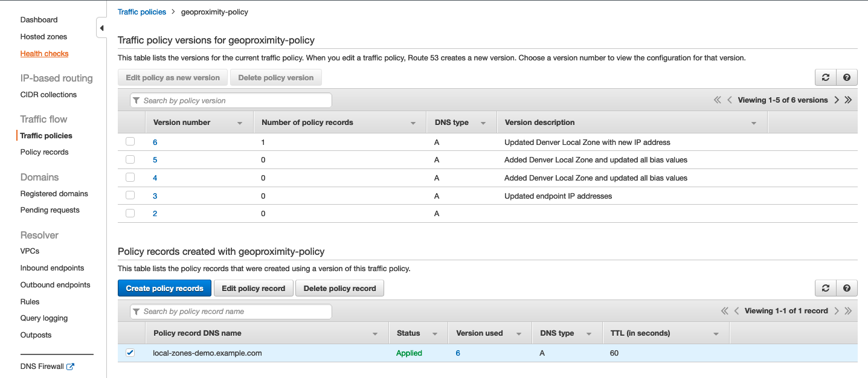Click the search by policy version field
The image size is (868, 378).
(x=230, y=100)
